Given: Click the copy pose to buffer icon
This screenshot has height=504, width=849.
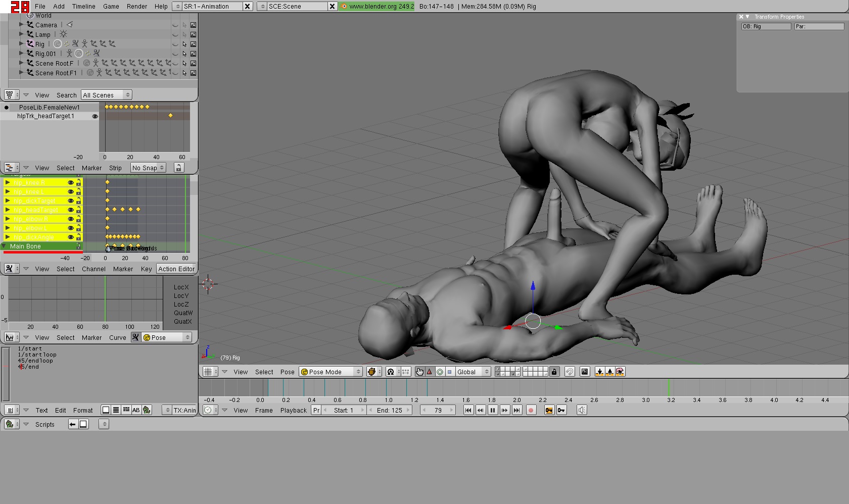Looking at the screenshot, I should click(599, 372).
